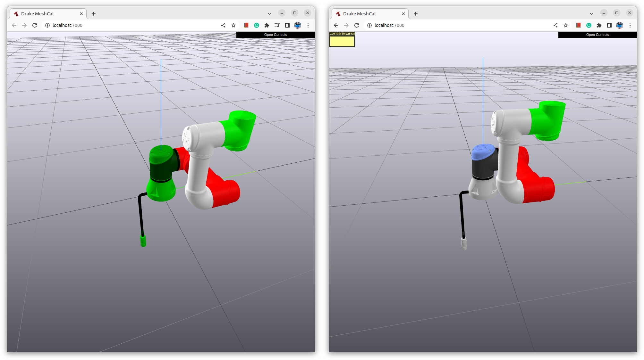
Task: Bookmark the page via the star, left window
Action: (x=233, y=25)
